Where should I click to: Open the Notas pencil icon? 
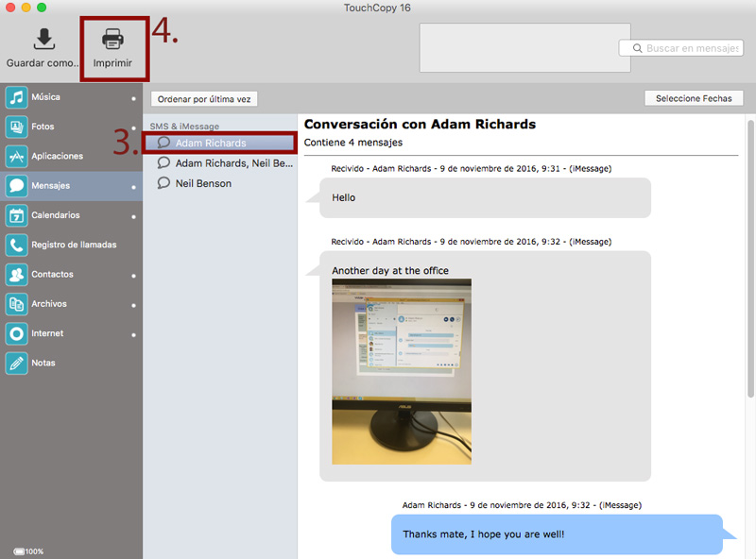[16, 363]
